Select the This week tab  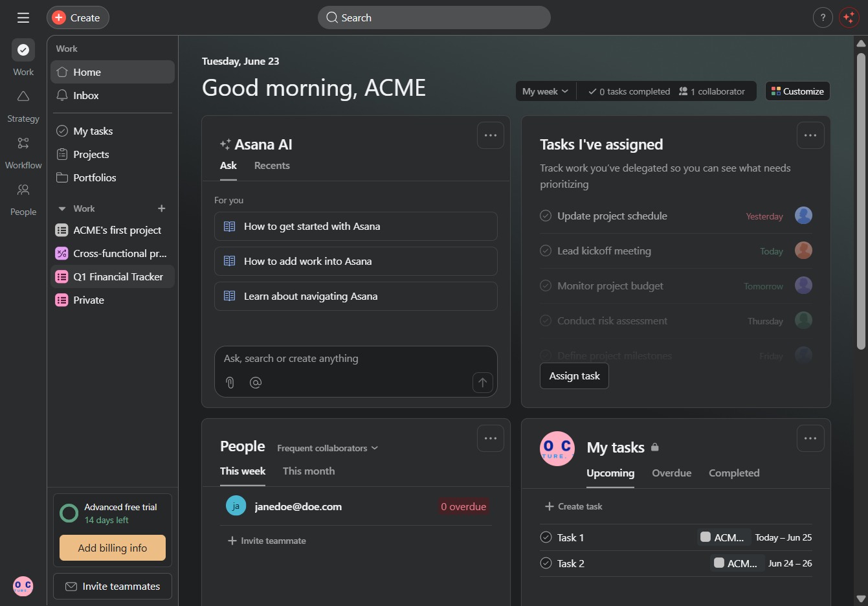coord(243,471)
